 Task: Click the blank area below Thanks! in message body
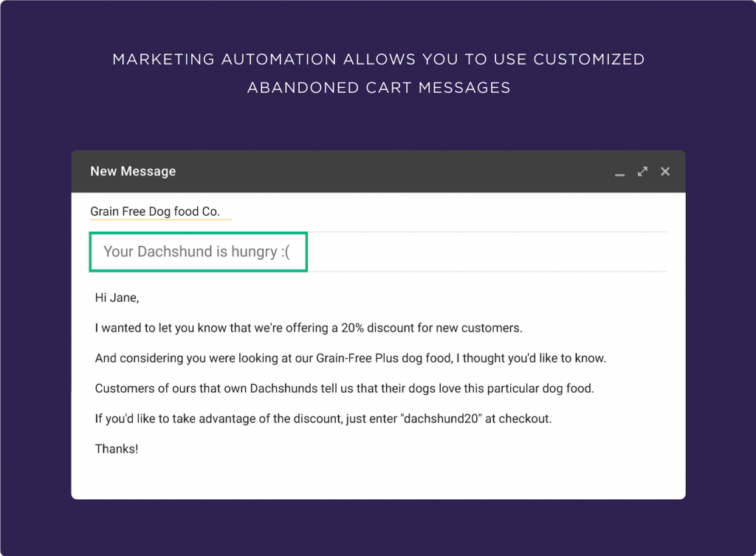point(378,478)
